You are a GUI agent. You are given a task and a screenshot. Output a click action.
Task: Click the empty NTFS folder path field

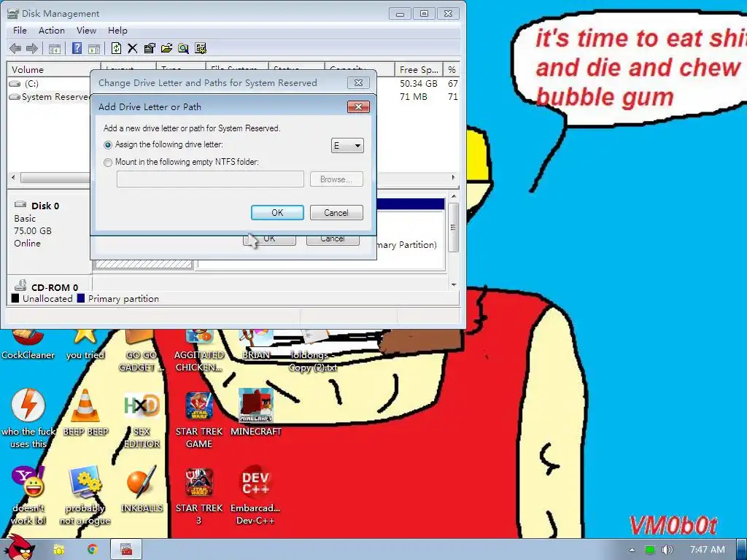point(210,179)
